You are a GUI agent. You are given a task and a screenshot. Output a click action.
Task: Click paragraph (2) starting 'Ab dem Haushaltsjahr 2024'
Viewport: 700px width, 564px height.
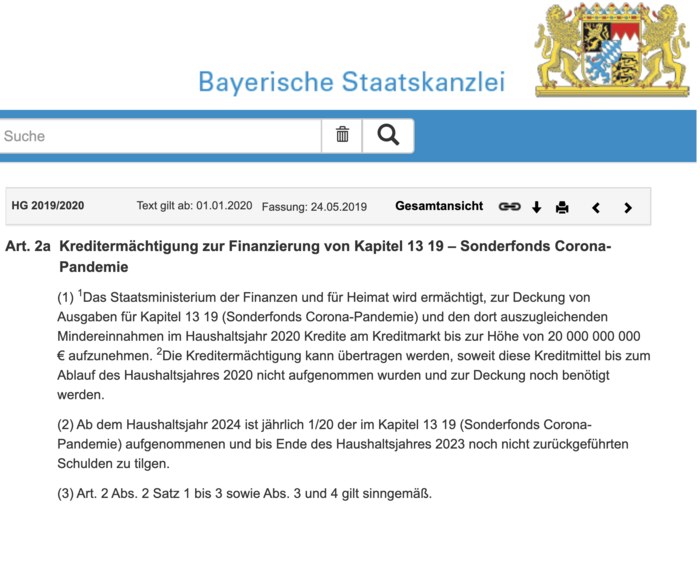(343, 444)
